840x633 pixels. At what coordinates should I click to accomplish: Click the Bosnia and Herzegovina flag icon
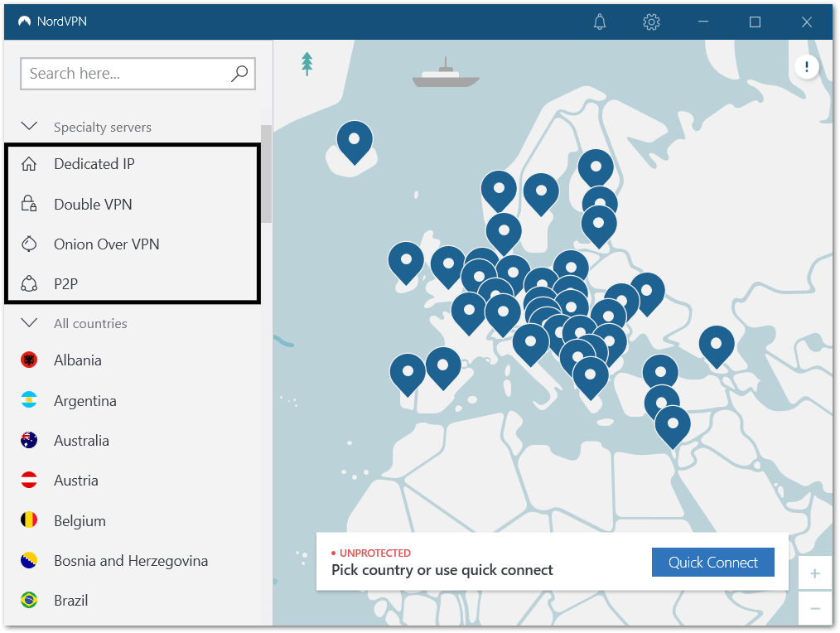[29, 560]
